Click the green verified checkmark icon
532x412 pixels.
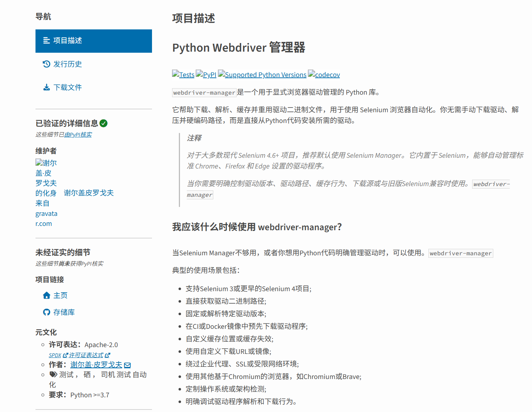coord(104,123)
